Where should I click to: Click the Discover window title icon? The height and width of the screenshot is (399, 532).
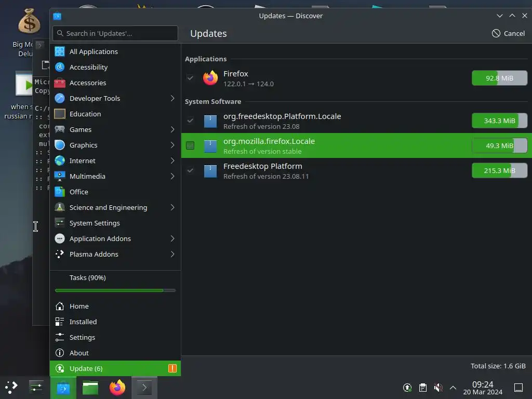pyautogui.click(x=57, y=16)
